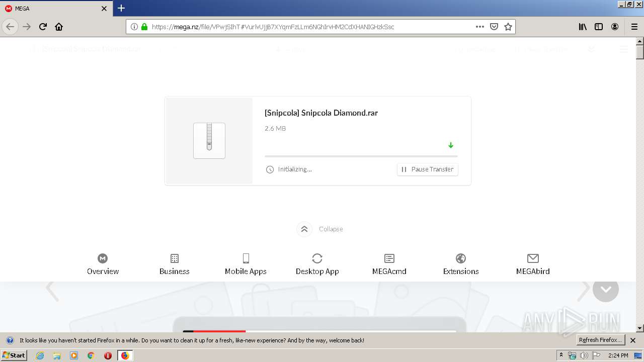Open a new browser tab
644x362 pixels.
point(121,8)
